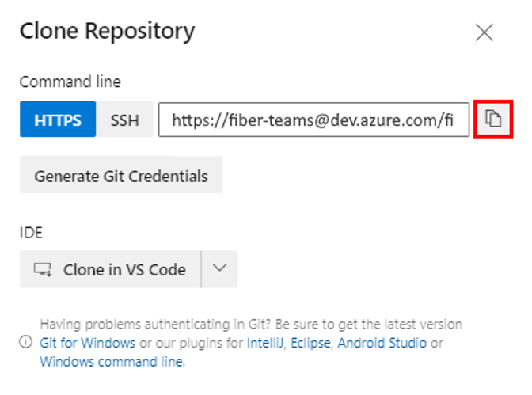Switch to the SSH tab
The height and width of the screenshot is (395, 532).
(x=124, y=120)
